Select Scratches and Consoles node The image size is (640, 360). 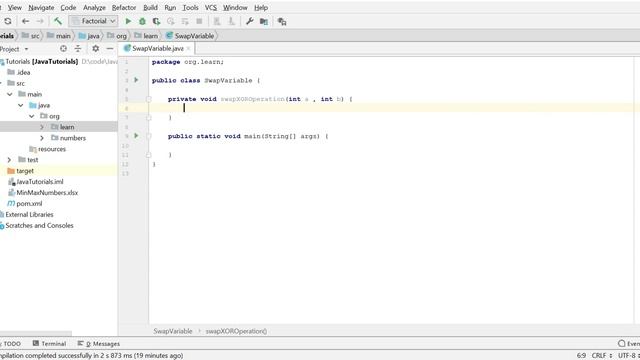point(37,226)
